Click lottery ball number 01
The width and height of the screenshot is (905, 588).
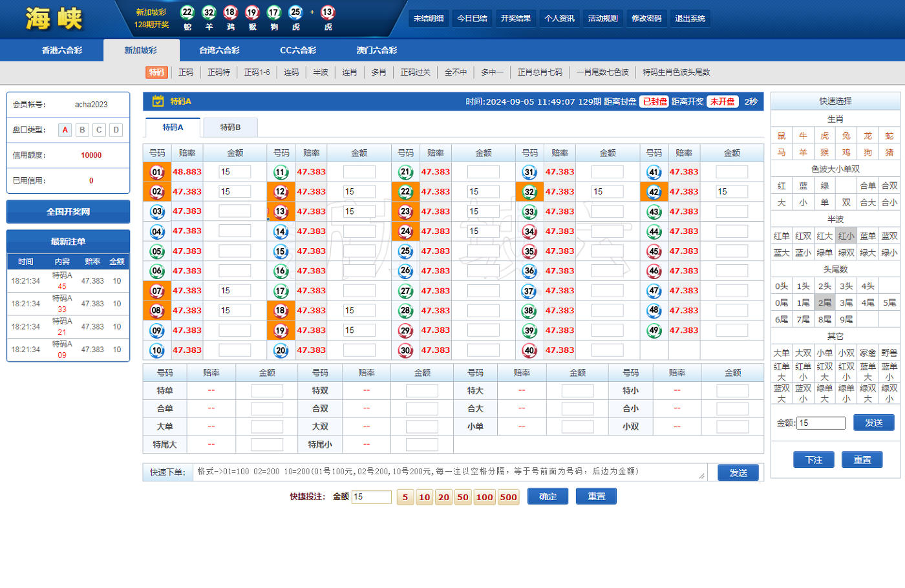[x=156, y=172]
